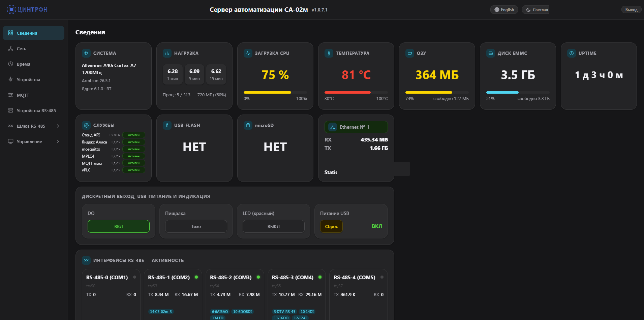Click the RS-485 interfaces section icon
Viewport: 644px width, 320px height.
(86, 260)
